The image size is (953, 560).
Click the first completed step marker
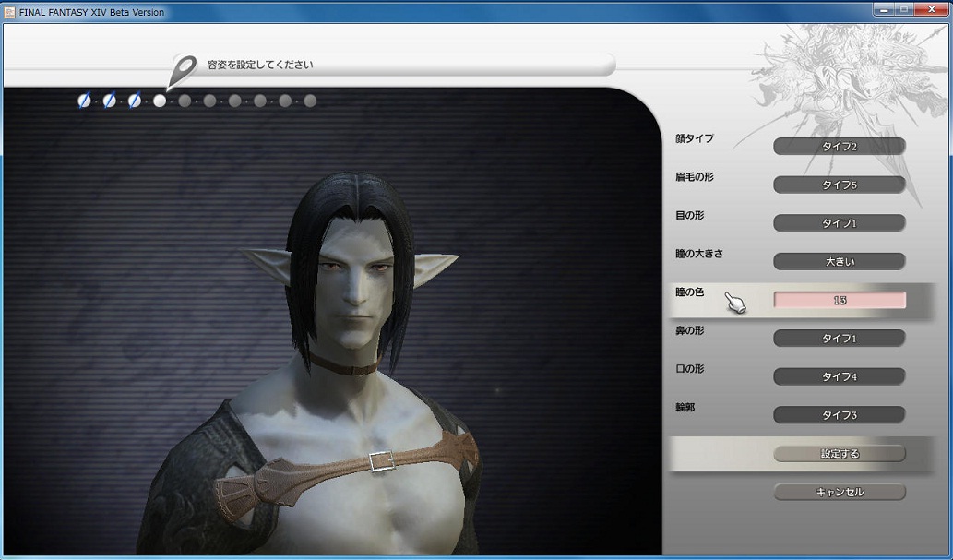click(85, 101)
